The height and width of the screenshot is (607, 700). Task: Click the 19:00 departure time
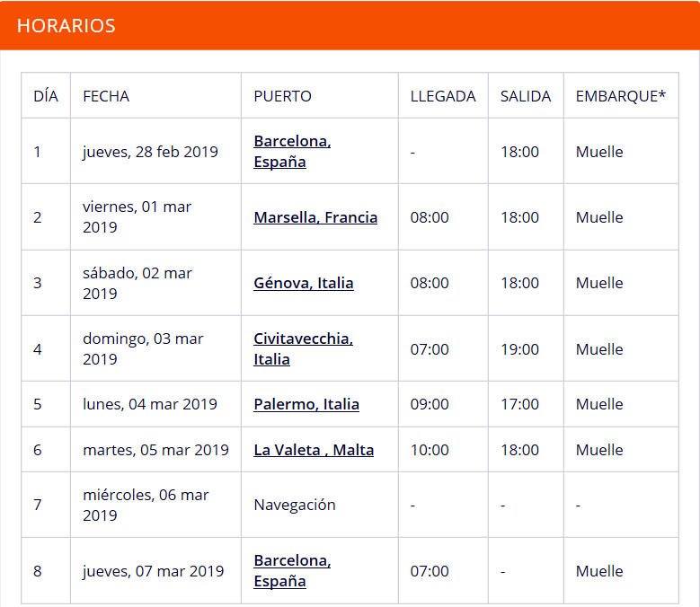point(520,349)
